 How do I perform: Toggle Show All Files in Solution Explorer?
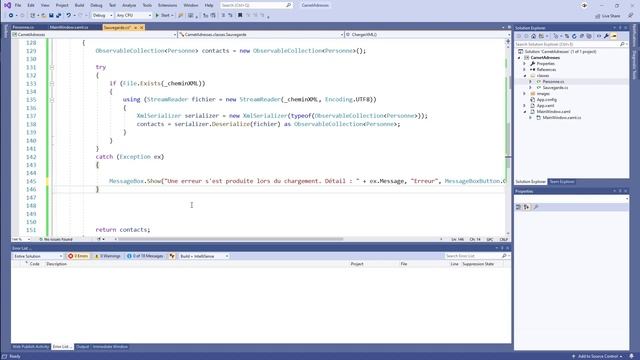(589, 36)
